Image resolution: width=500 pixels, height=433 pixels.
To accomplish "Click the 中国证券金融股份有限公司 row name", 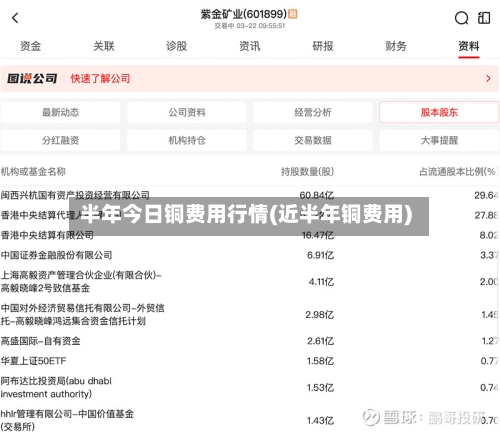I will [56, 255].
